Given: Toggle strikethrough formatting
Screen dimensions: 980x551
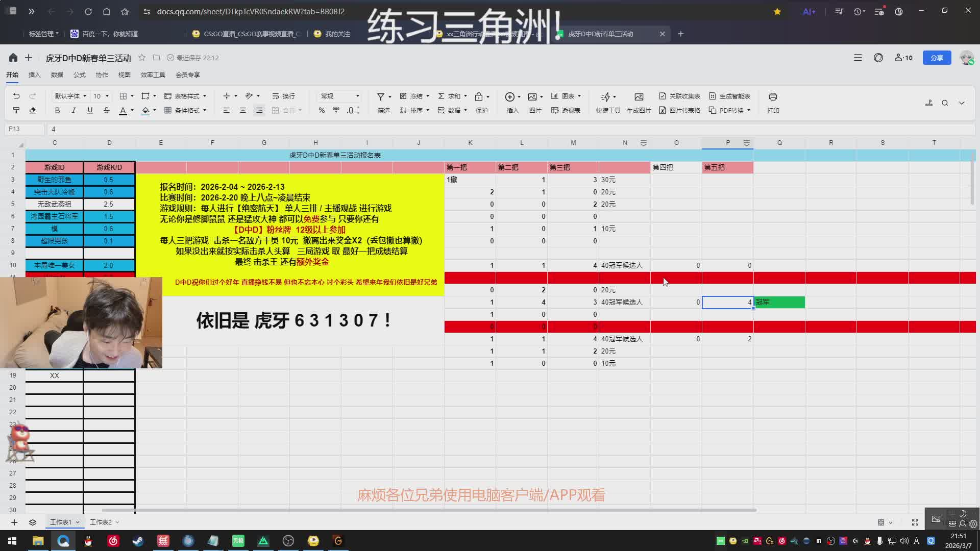Looking at the screenshot, I should point(106,110).
